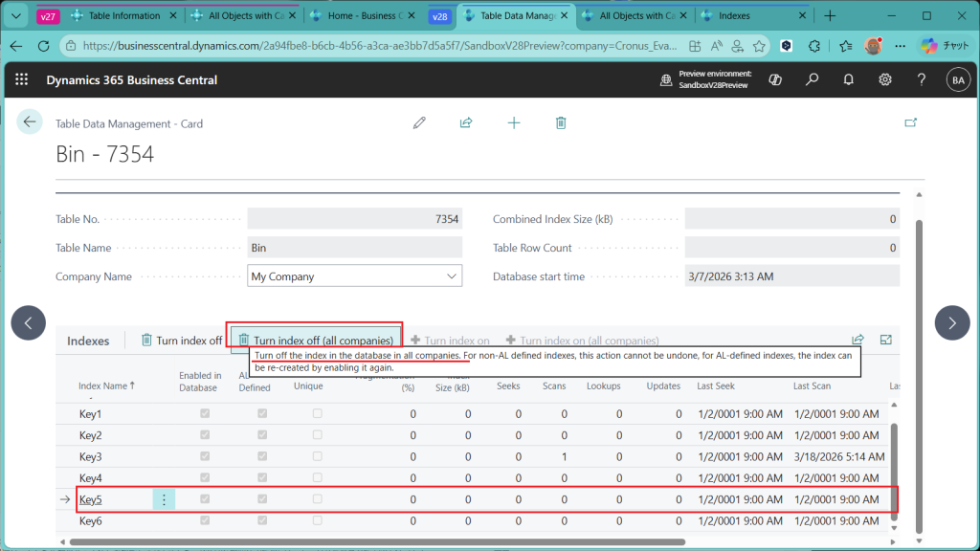Screen dimensions: 980x551
Task: Switch to the Indexes browser tab
Action: (x=735, y=16)
